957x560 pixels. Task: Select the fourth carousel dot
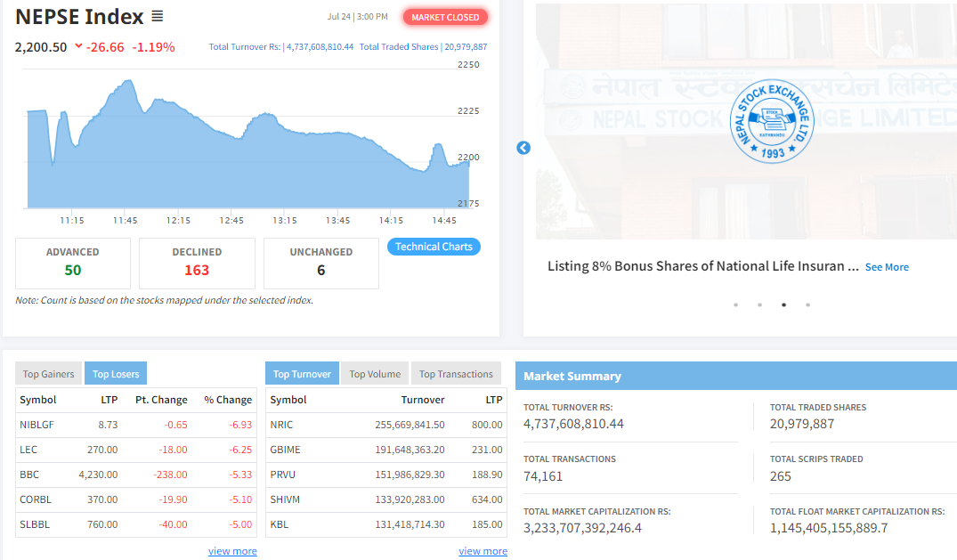(x=808, y=304)
